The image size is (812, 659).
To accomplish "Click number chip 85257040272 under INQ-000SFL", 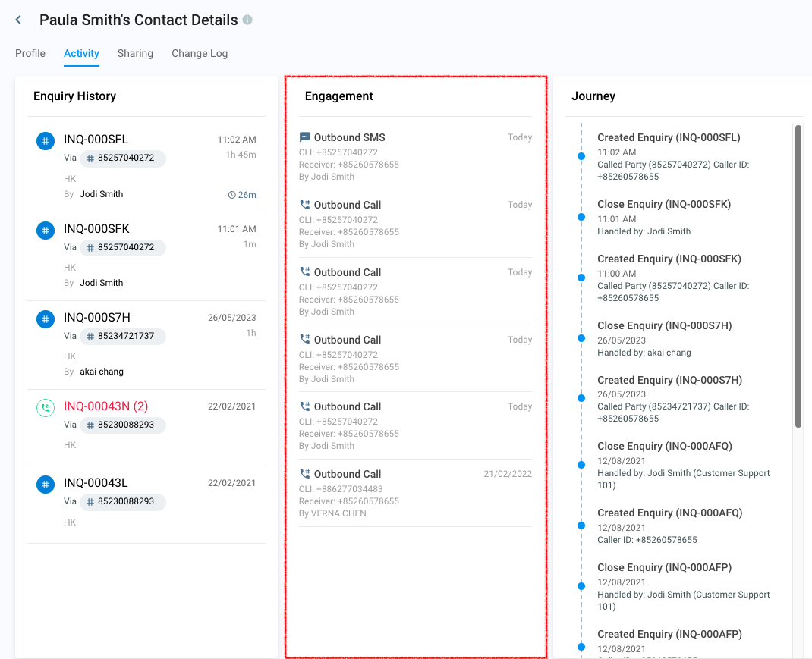I will point(123,158).
